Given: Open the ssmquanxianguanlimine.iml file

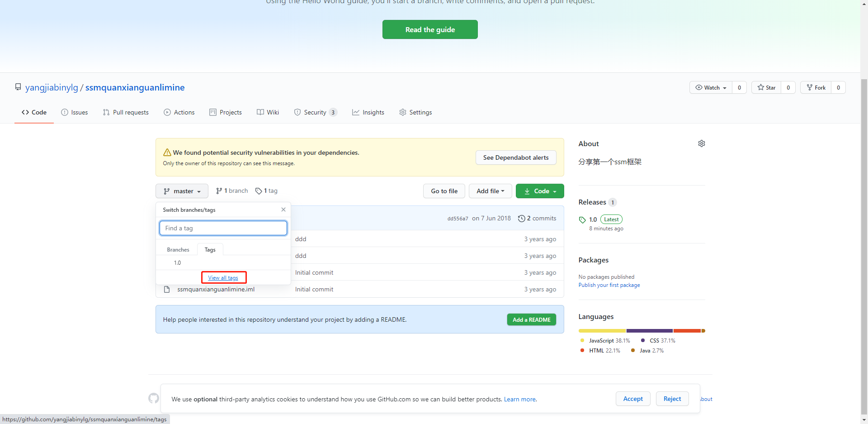Looking at the screenshot, I should pyautogui.click(x=216, y=289).
